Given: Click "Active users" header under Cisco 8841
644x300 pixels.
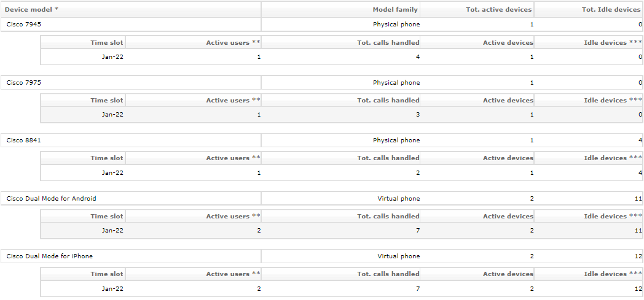Looking at the screenshot, I should [228, 158].
